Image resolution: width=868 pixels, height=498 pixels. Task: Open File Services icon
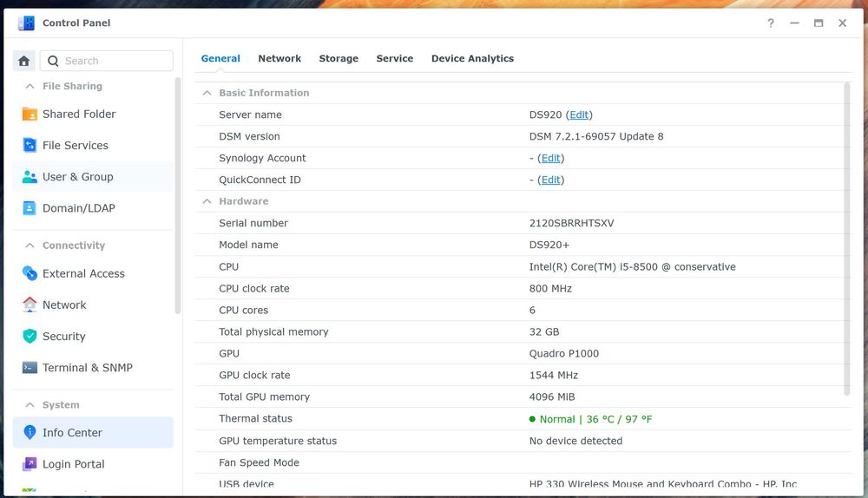pos(30,146)
